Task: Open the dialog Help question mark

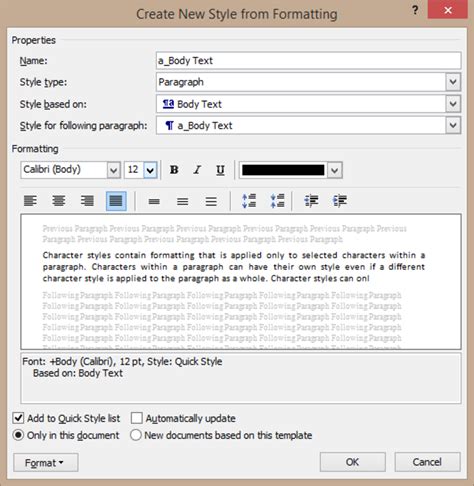Action: pos(415,10)
